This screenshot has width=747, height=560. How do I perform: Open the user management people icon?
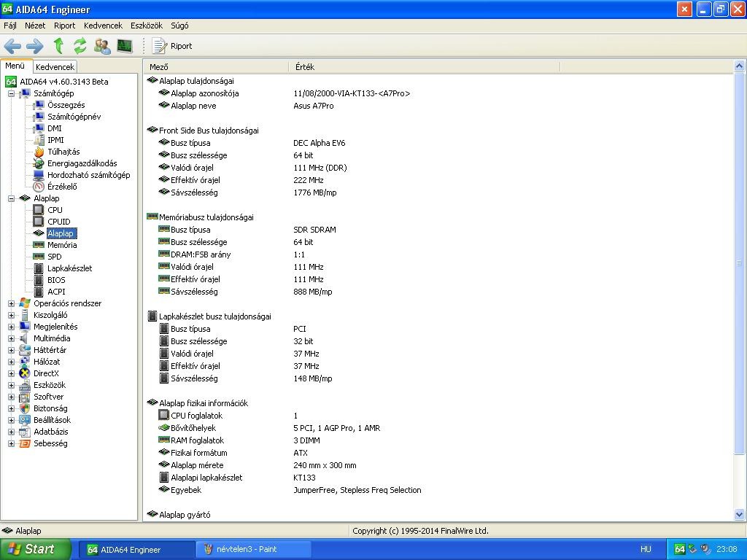click(102, 46)
